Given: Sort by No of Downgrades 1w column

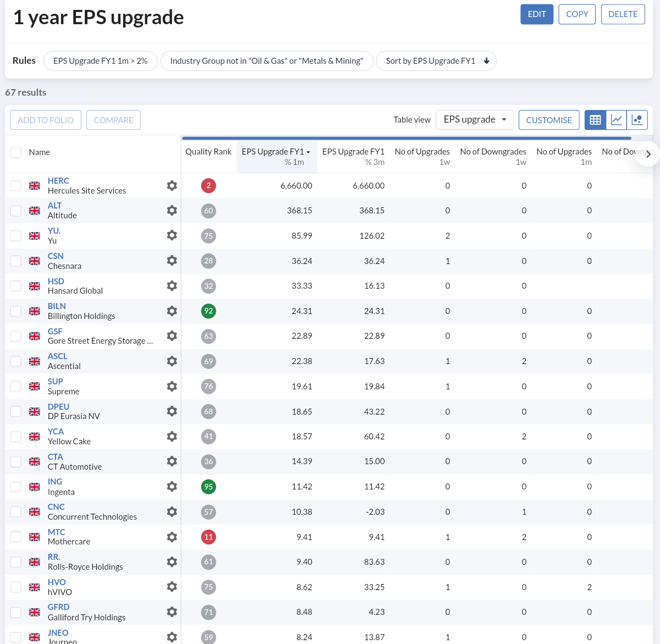Looking at the screenshot, I should [x=493, y=157].
